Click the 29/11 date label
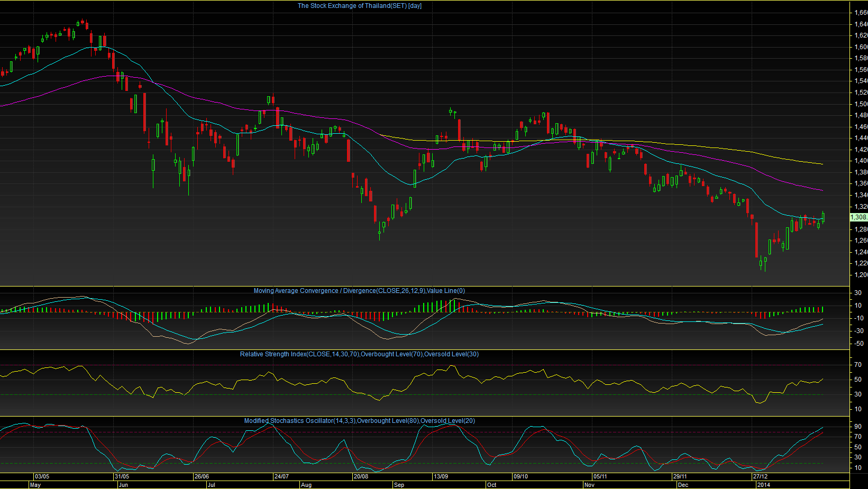The image size is (868, 489). [x=680, y=477]
